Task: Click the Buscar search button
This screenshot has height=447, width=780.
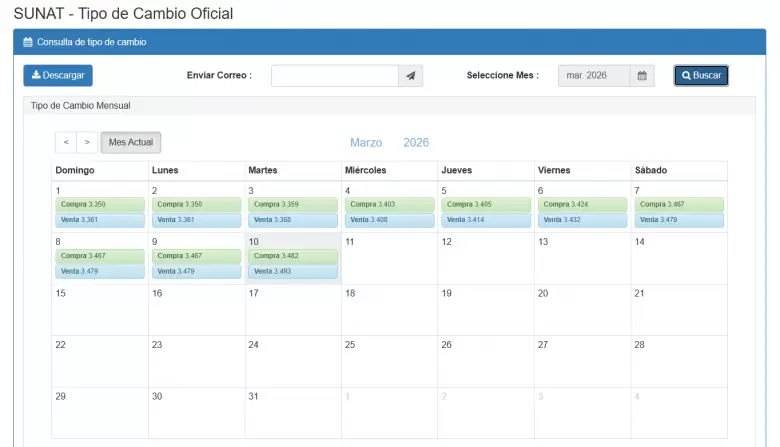Action: 700,76
